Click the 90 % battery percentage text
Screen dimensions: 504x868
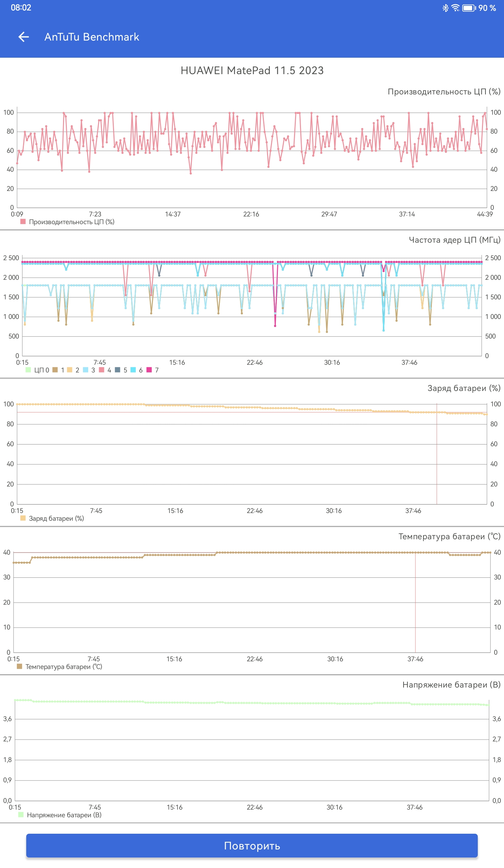(x=487, y=8)
